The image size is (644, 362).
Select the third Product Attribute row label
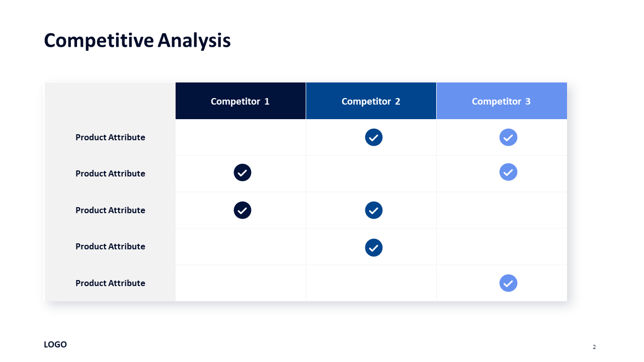click(110, 210)
